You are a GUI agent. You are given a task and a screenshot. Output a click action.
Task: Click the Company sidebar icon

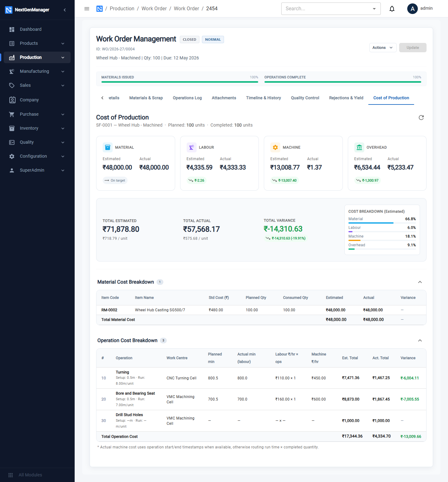pos(12,100)
